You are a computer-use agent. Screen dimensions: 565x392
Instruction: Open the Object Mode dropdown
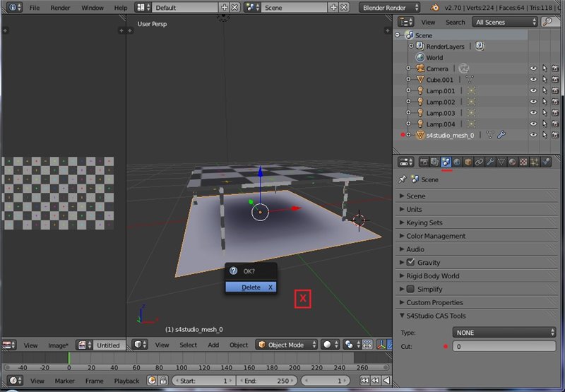tap(286, 345)
